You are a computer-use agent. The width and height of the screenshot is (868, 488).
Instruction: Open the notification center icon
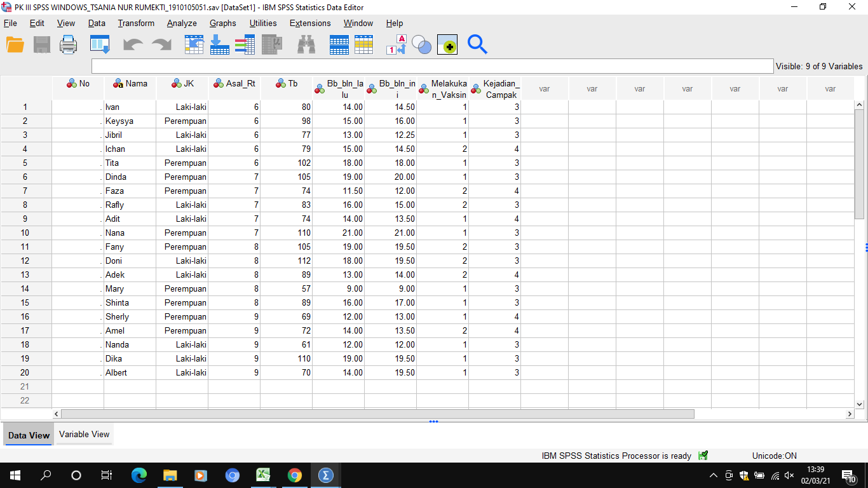tap(848, 475)
